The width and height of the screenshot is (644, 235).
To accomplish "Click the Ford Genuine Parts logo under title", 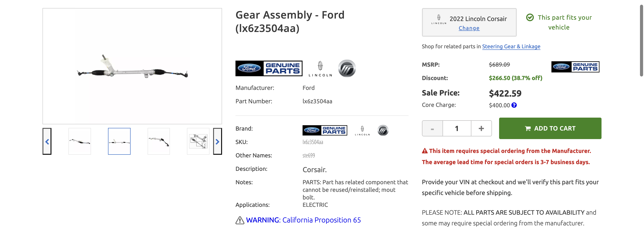I will tap(269, 68).
